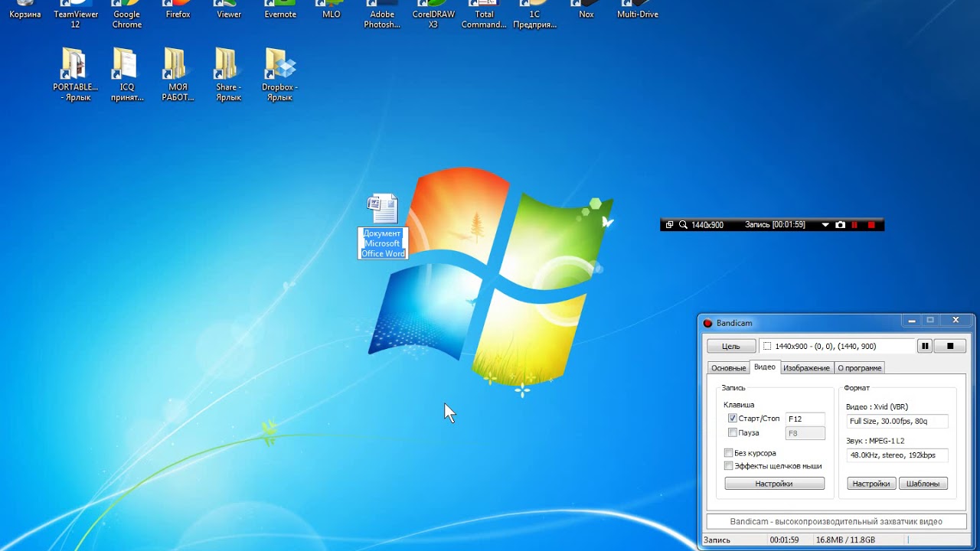Click the Bandicam red logo in the title bar

tap(707, 323)
